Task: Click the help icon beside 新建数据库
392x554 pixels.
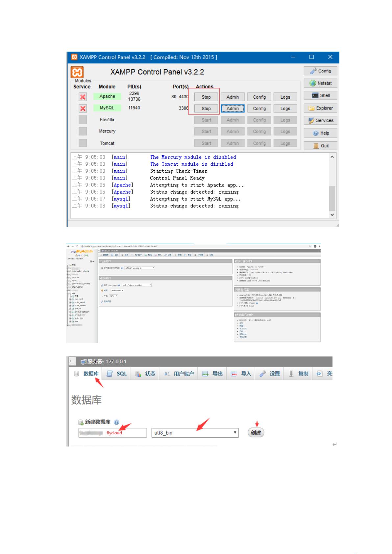Action: point(116,422)
